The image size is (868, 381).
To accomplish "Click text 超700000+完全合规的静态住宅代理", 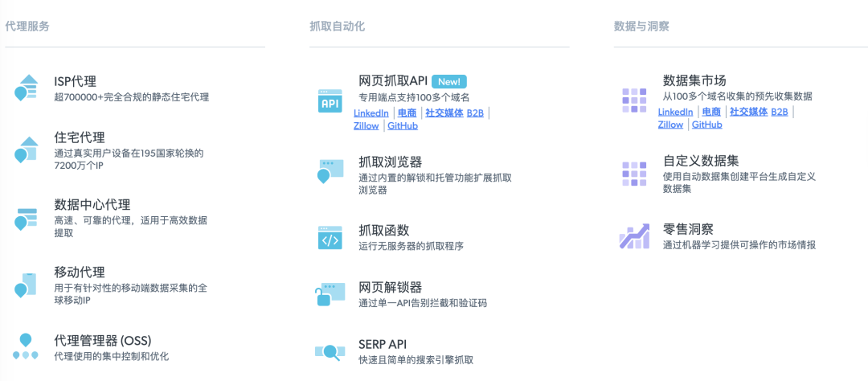I will (132, 97).
